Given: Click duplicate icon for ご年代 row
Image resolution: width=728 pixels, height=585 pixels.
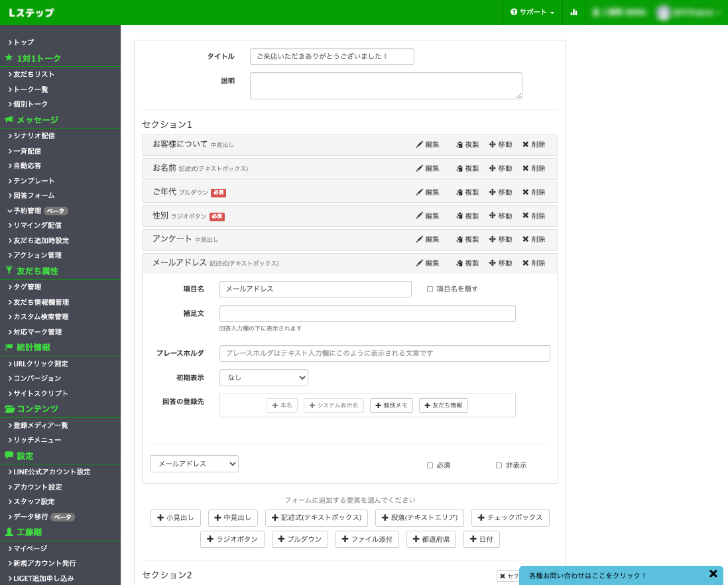Looking at the screenshot, I should (x=459, y=192).
